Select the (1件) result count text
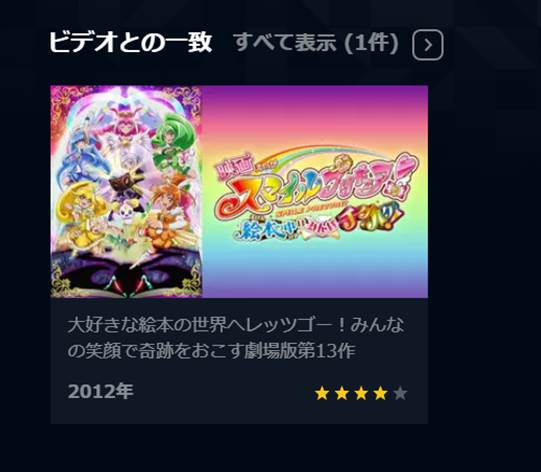 (x=372, y=43)
